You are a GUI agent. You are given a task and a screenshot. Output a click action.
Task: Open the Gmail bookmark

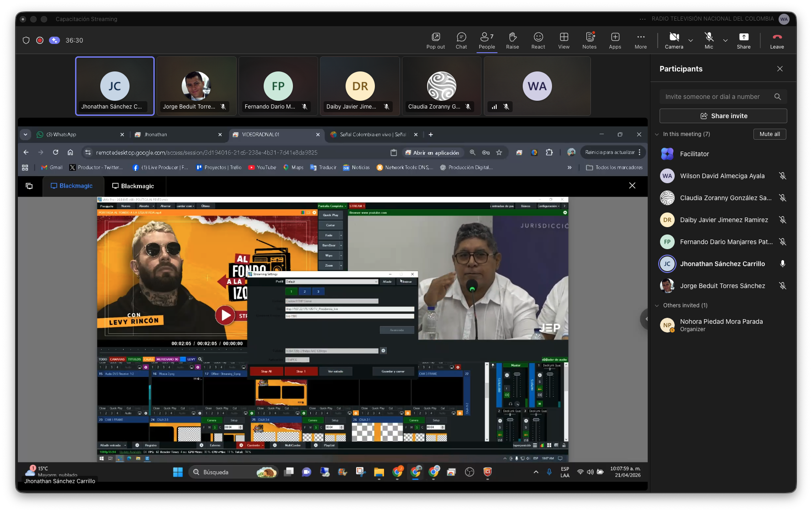pos(52,168)
